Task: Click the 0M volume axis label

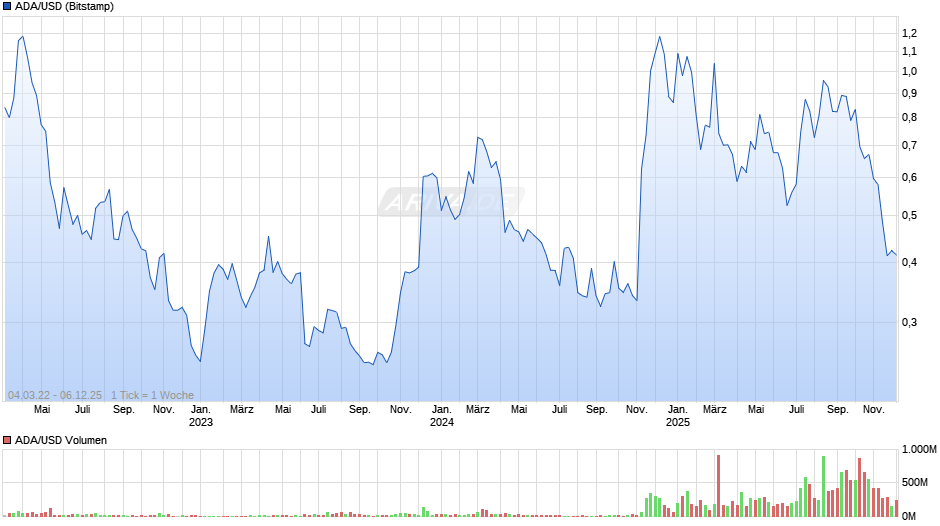Action: pos(909,516)
